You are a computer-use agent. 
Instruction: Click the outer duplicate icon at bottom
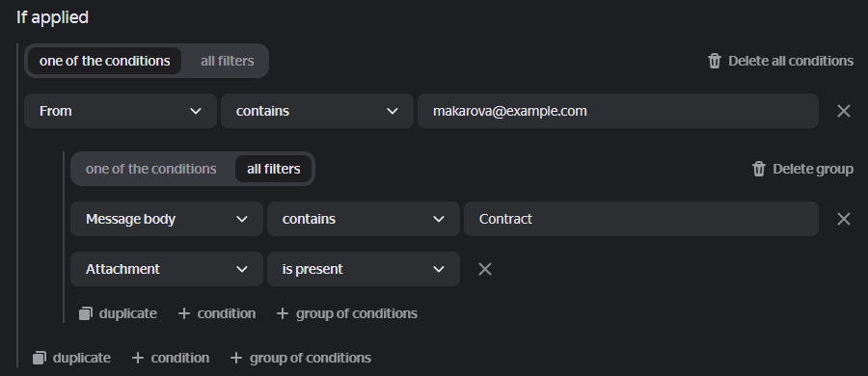click(39, 358)
